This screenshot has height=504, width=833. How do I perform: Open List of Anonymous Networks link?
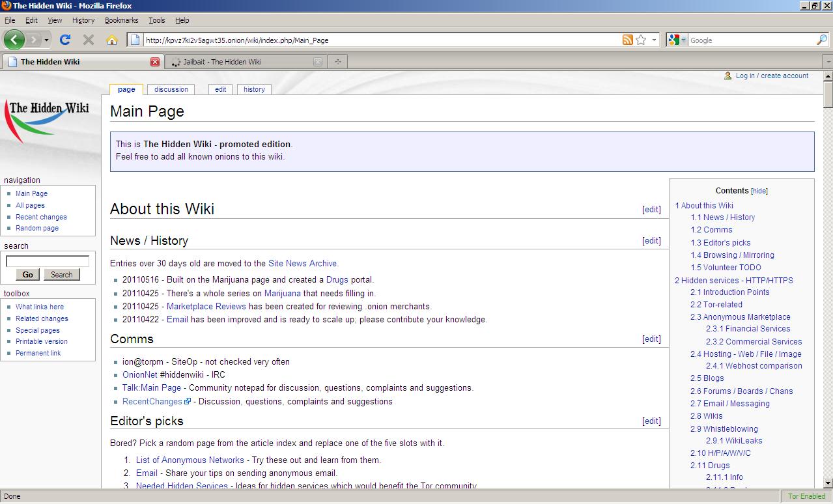[190, 460]
